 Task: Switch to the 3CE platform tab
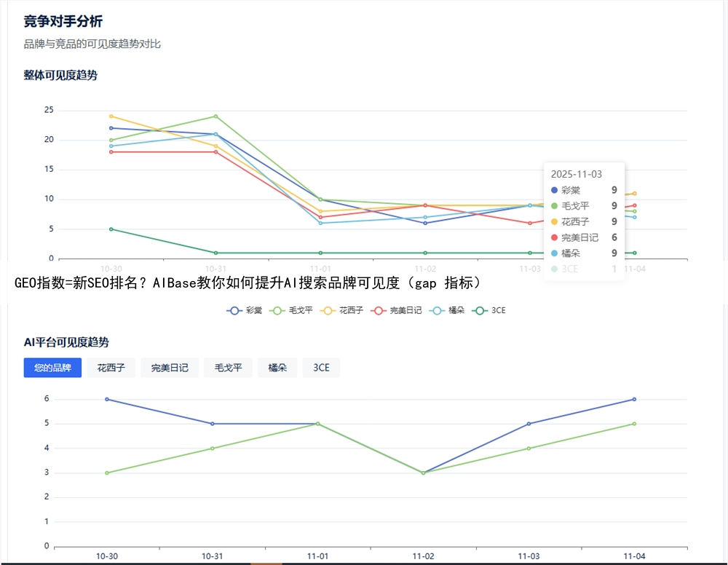pyautogui.click(x=321, y=368)
